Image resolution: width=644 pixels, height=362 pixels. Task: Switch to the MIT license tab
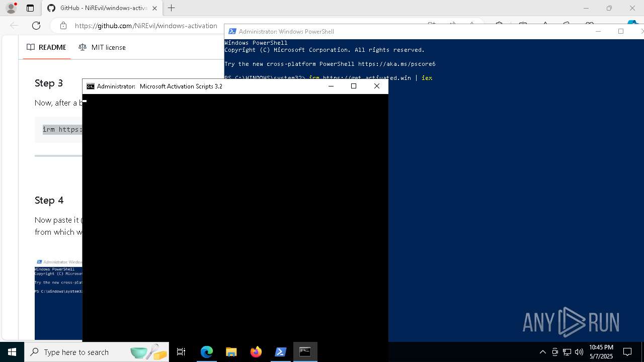point(102,47)
